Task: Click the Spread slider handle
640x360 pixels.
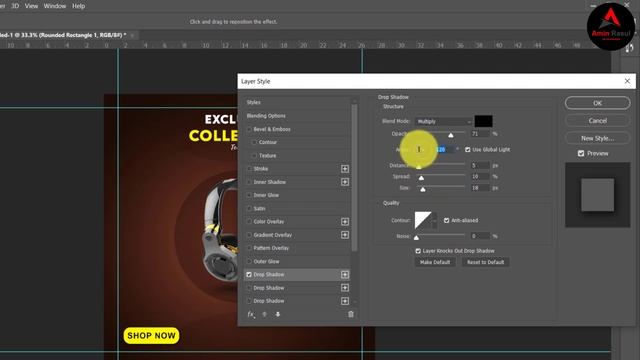Action: 421,178
